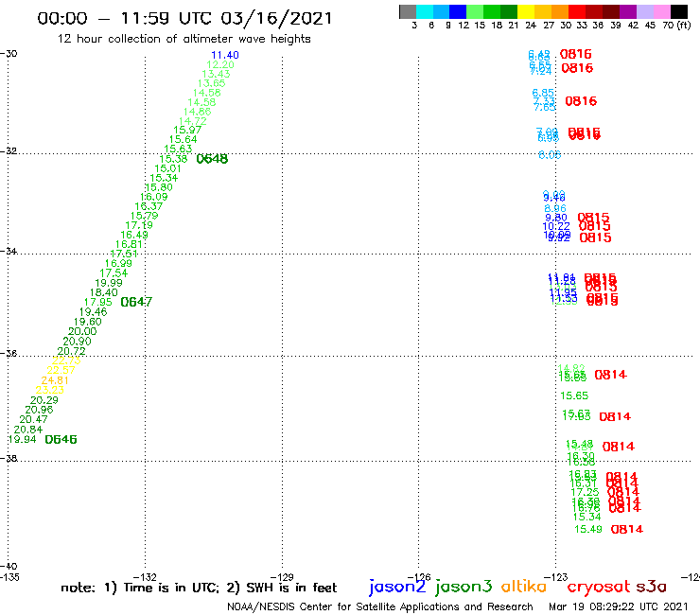Click the timestamp 'Mar 19 08:29:22 UTC 2021'

click(x=619, y=606)
